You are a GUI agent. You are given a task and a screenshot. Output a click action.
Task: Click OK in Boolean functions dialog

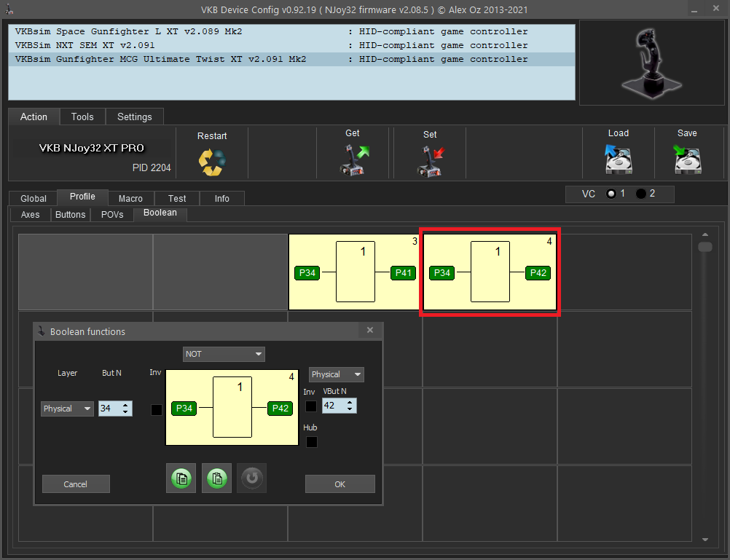click(x=340, y=484)
